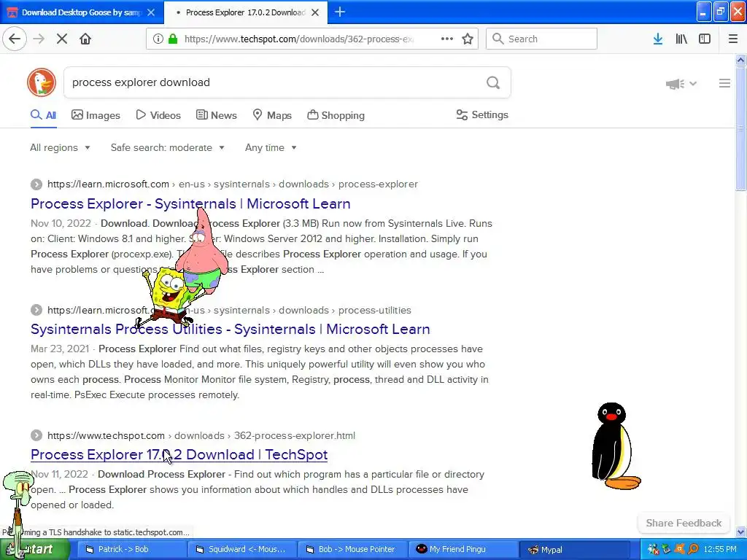Open the browser hamburger menu
The image size is (747, 560).
pos(733,39)
